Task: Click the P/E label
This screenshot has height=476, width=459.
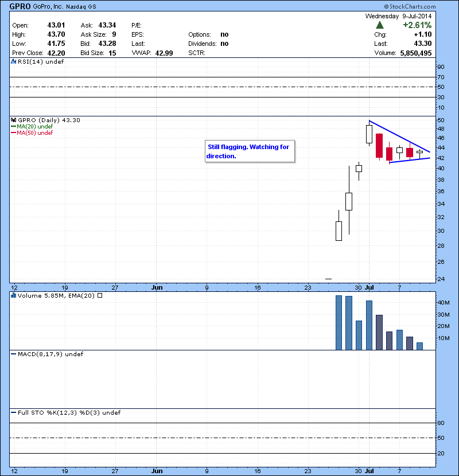Action: 137,25
